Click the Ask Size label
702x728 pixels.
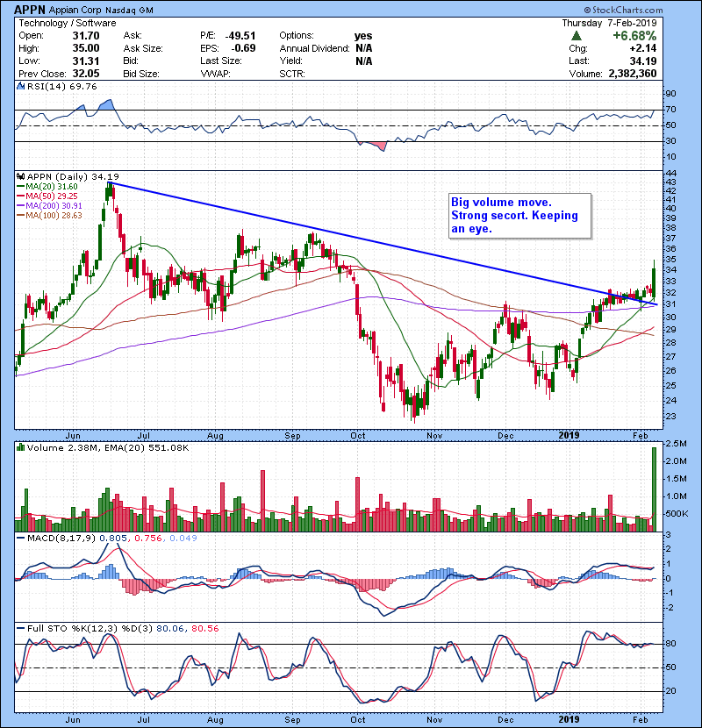[x=143, y=48]
